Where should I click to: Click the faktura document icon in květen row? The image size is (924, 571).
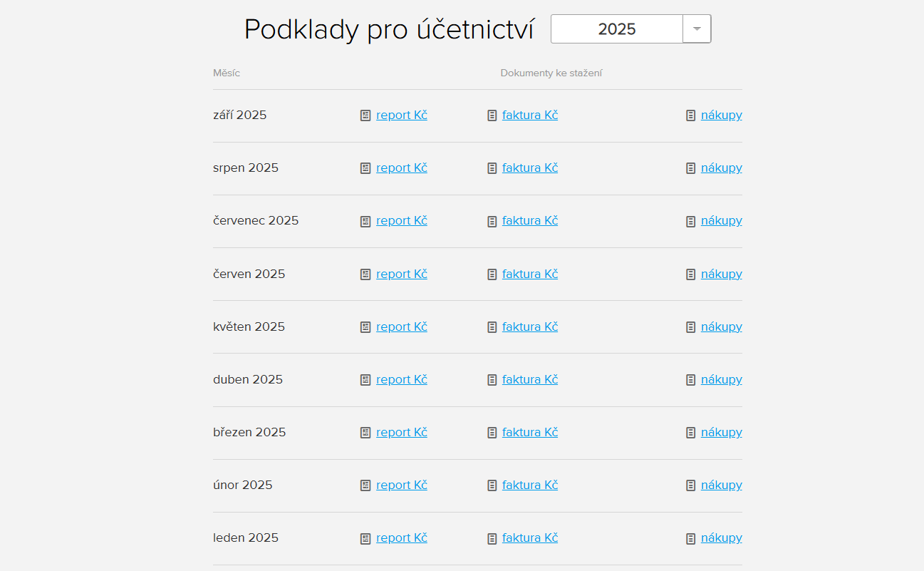click(492, 326)
